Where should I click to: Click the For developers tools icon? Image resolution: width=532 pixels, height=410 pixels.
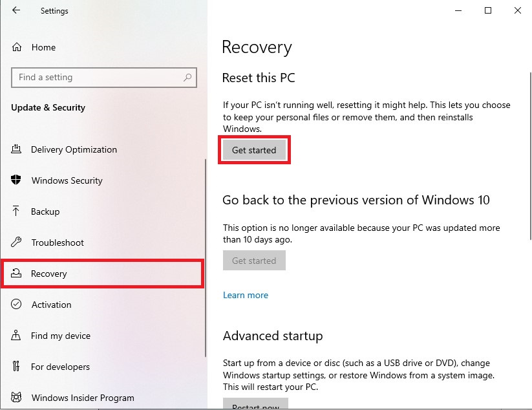(16, 366)
